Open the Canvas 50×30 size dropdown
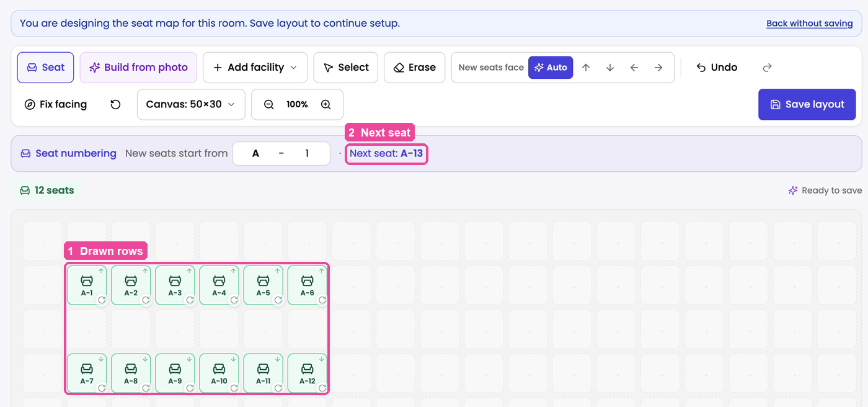Image resolution: width=868 pixels, height=407 pixels. pos(191,104)
